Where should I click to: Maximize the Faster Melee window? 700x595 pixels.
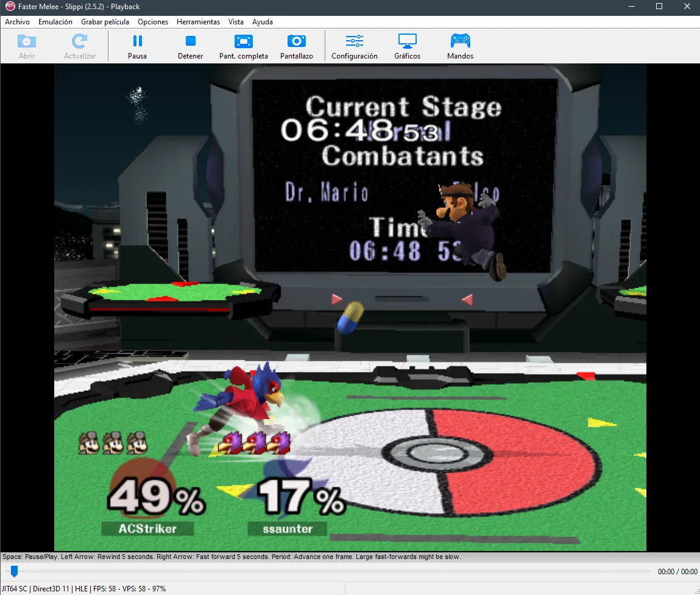(659, 6)
